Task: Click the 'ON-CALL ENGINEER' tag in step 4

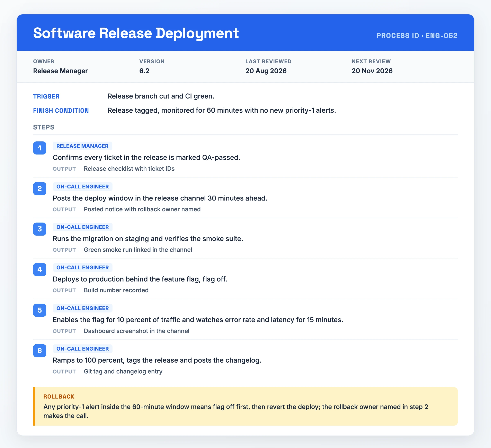Action: pos(83,268)
